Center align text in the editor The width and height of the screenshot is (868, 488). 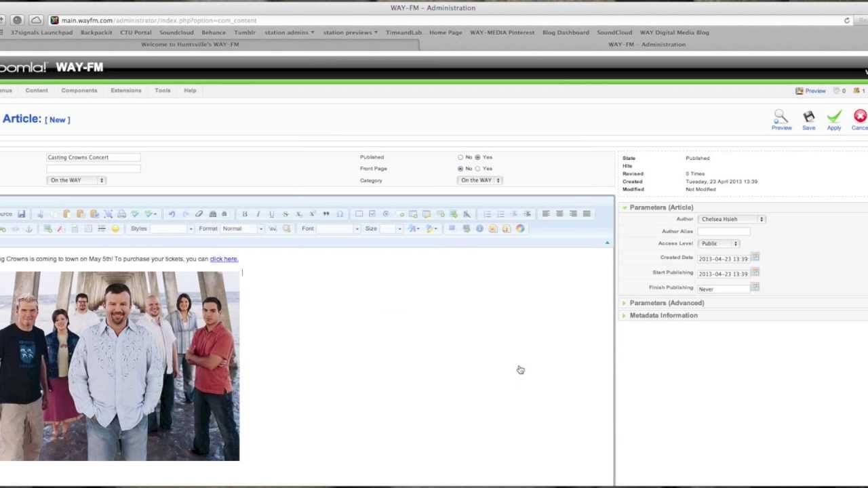coord(559,213)
